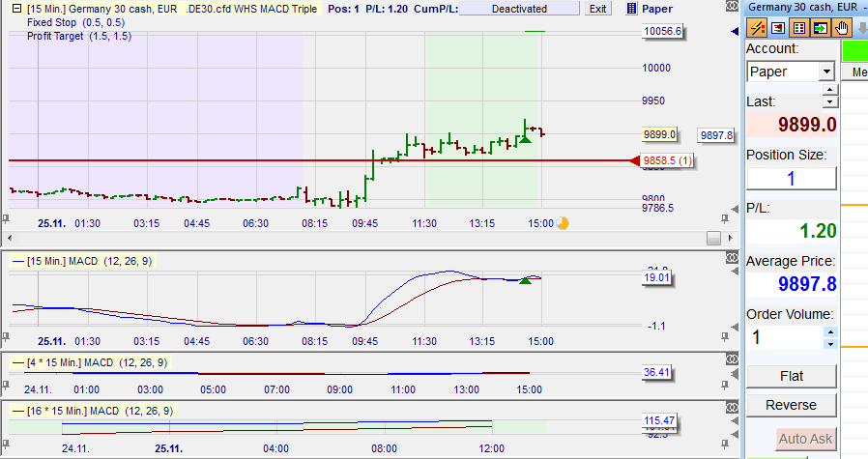Viewport: 868px width, 459px height.
Task: Click the 19.01 MACD value label
Action: tap(656, 277)
